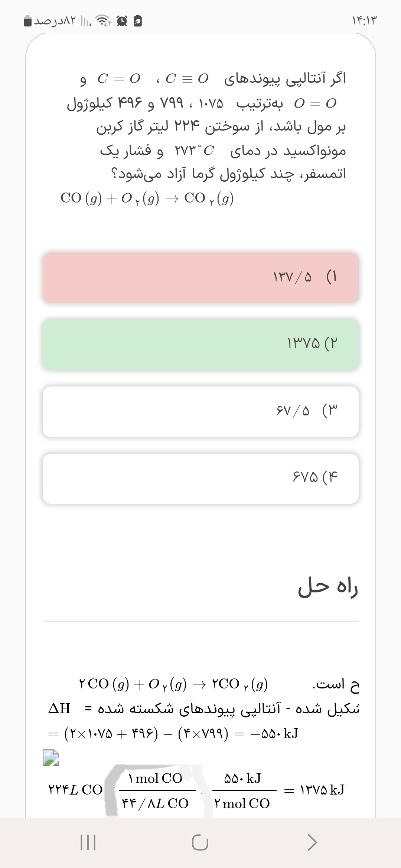Viewport: 401px width, 868px height.
Task: Choose answer option 4 (۶۷۵)
Action: coord(200,478)
